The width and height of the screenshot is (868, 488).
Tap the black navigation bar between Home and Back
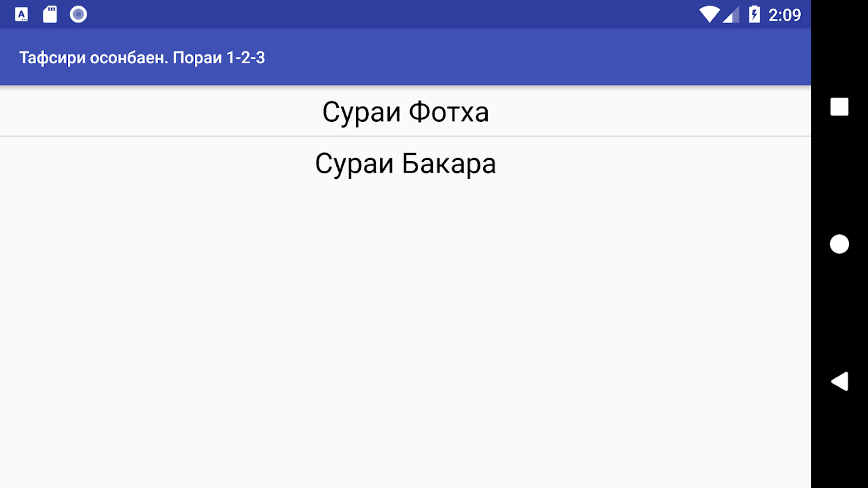839,312
